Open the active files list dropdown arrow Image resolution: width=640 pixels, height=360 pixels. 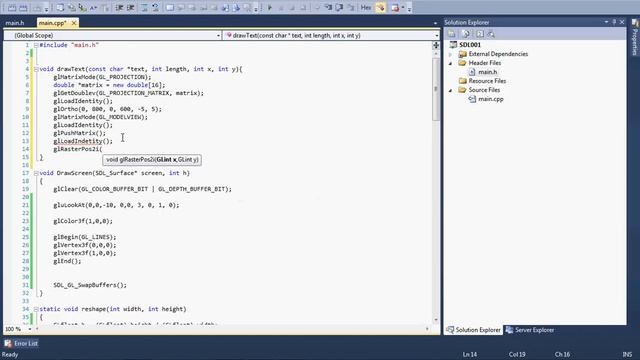(x=435, y=23)
